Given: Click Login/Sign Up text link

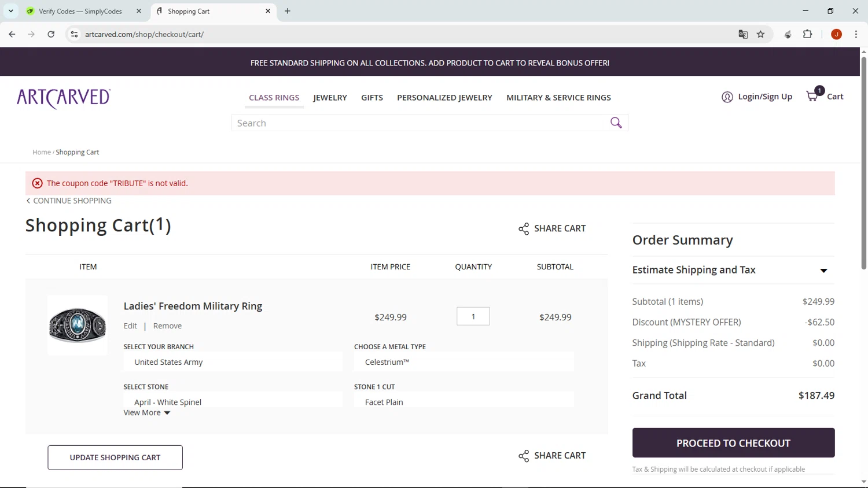Looking at the screenshot, I should coord(765,97).
